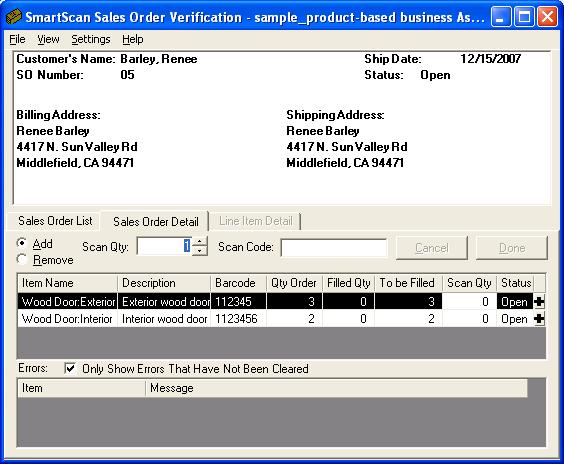The image size is (564, 464).
Task: Open the View menu
Action: [x=48, y=39]
